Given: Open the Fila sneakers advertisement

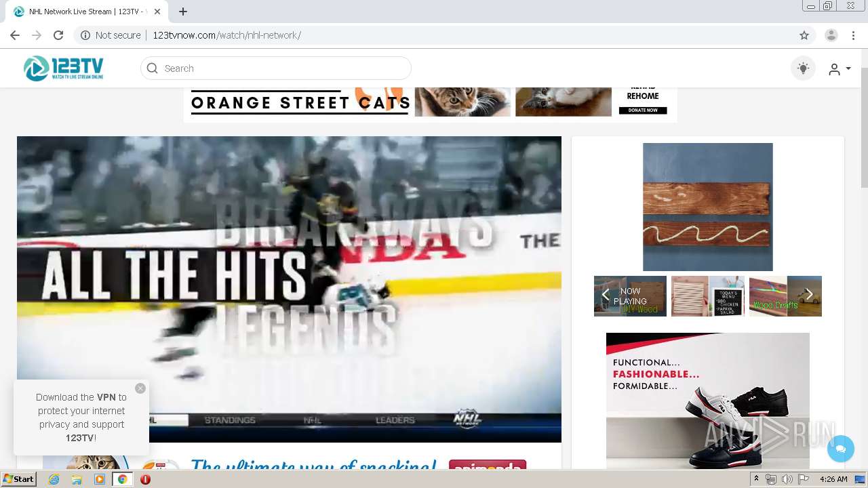Looking at the screenshot, I should click(x=708, y=401).
